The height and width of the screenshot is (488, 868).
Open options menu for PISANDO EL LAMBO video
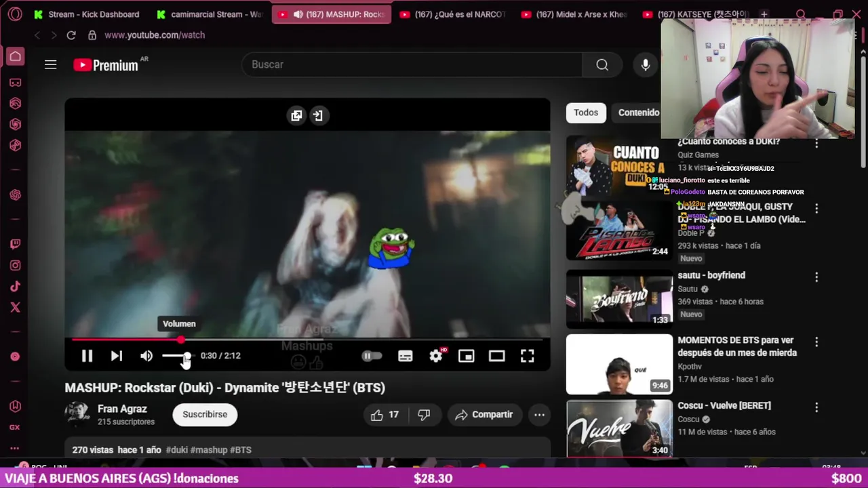[x=816, y=209]
